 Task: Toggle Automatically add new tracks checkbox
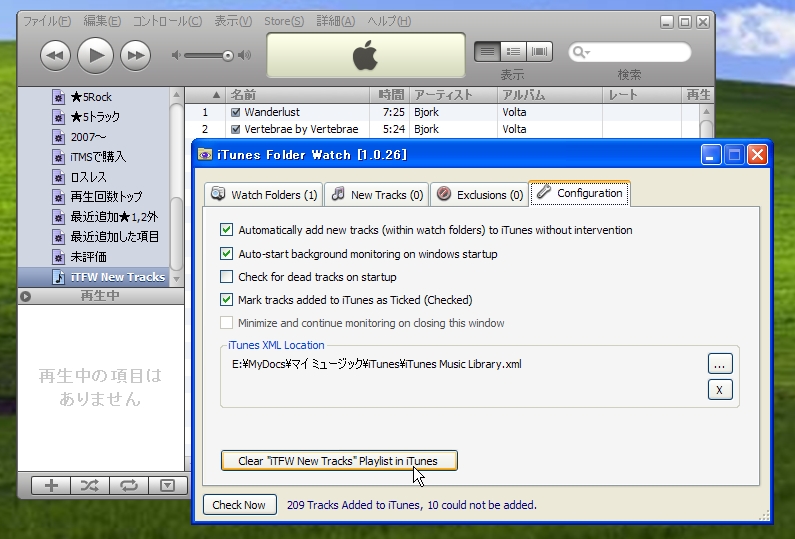(x=226, y=230)
